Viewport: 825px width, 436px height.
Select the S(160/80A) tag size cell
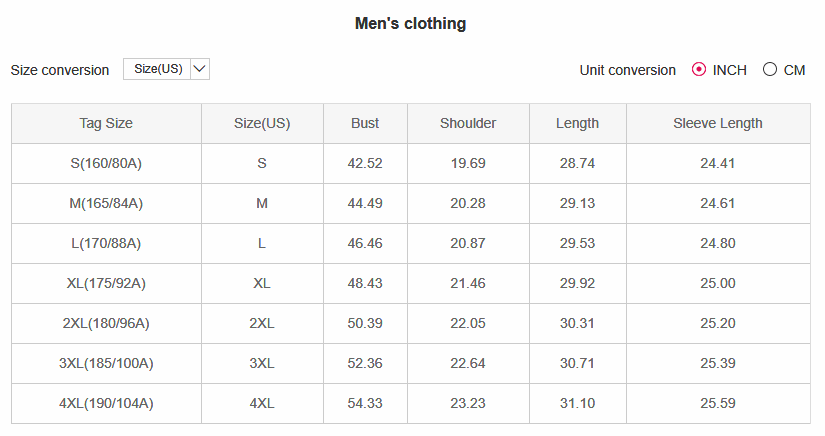point(106,164)
